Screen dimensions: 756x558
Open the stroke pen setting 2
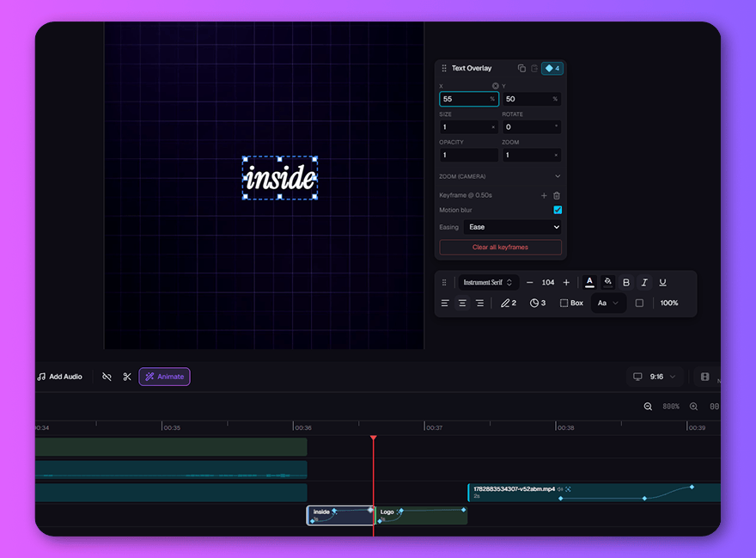(509, 304)
